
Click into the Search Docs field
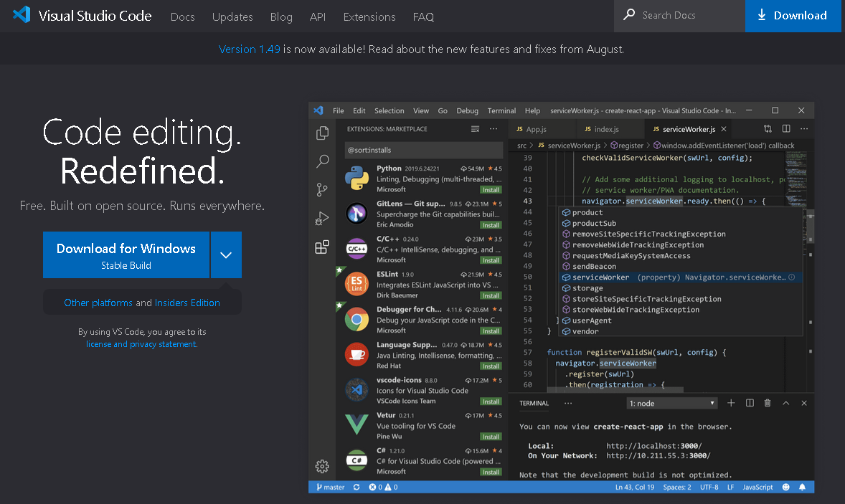tap(679, 16)
